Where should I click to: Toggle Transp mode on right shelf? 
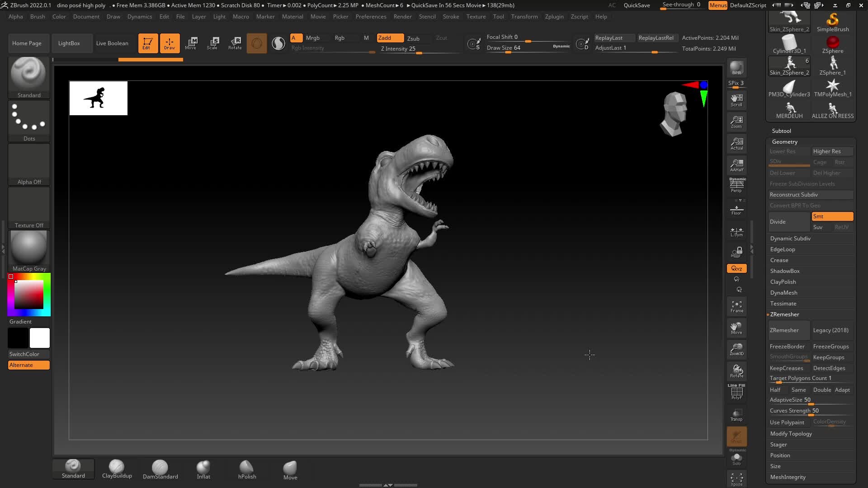[736, 415]
